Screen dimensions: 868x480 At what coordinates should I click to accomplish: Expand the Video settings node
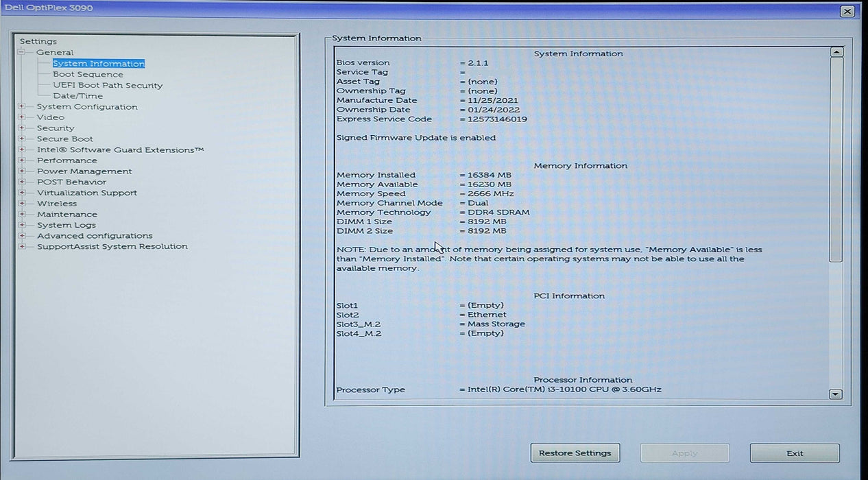[22, 117]
